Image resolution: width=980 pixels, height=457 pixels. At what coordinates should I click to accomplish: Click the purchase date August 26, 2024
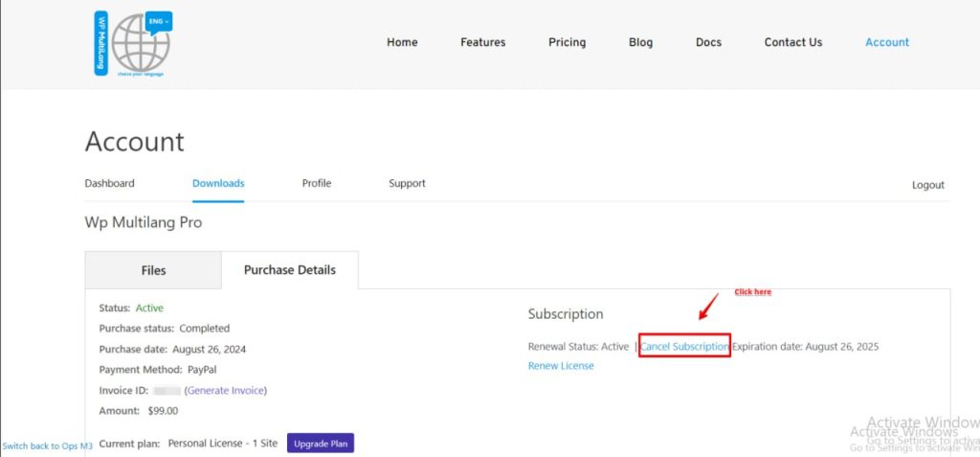pyautogui.click(x=209, y=349)
